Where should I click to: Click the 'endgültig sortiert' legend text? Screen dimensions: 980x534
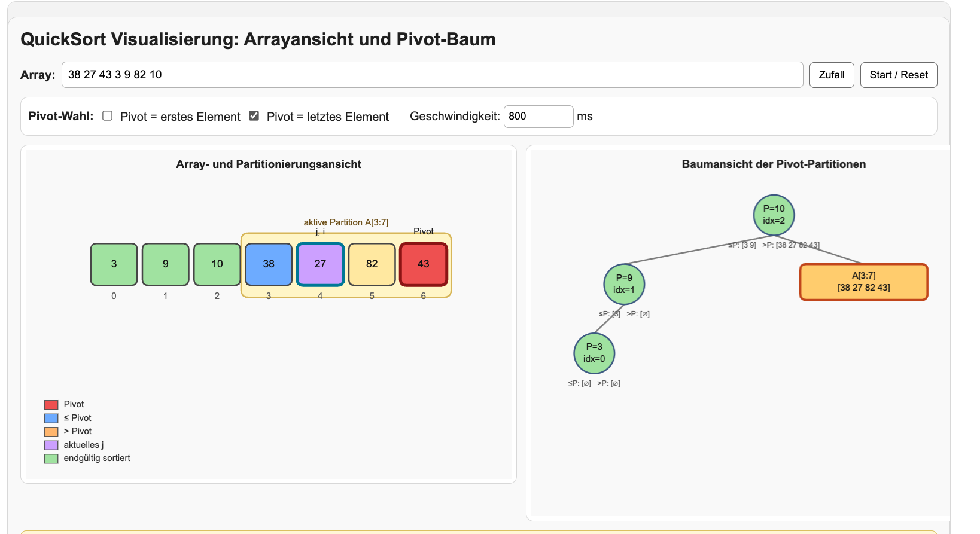pyautogui.click(x=97, y=459)
